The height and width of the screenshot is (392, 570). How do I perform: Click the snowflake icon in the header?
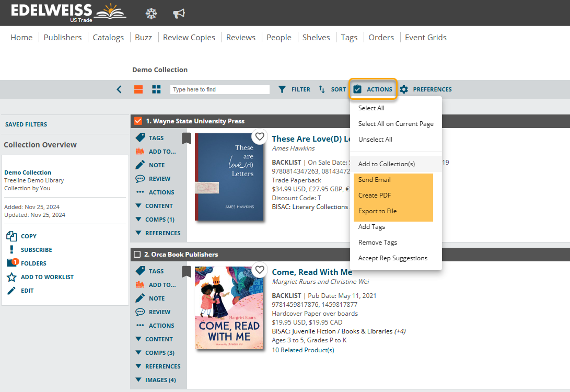[151, 14]
